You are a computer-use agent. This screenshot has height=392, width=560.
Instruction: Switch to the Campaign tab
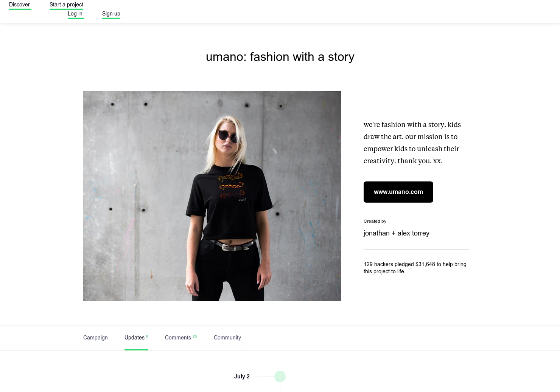click(x=95, y=338)
